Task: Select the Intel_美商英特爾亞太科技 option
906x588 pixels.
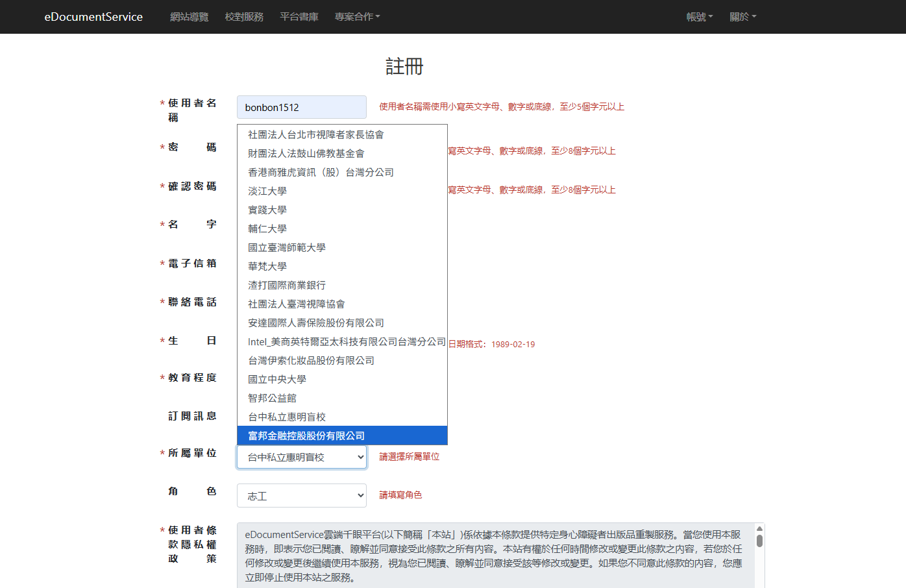Action: coord(342,341)
